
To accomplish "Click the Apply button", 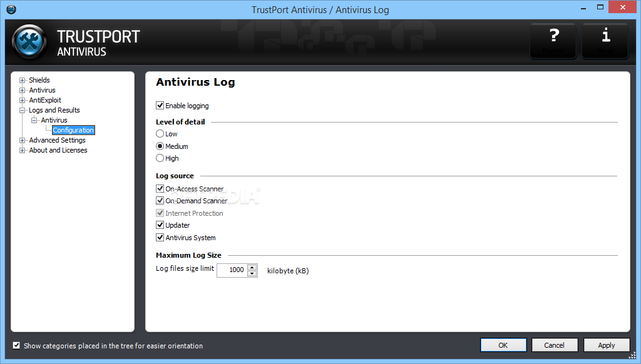I will pos(606,345).
